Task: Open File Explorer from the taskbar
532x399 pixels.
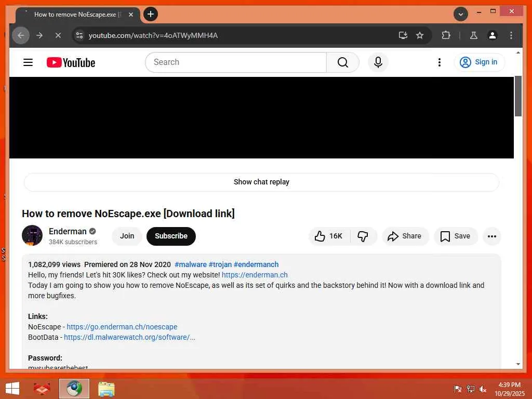Action: click(x=106, y=389)
